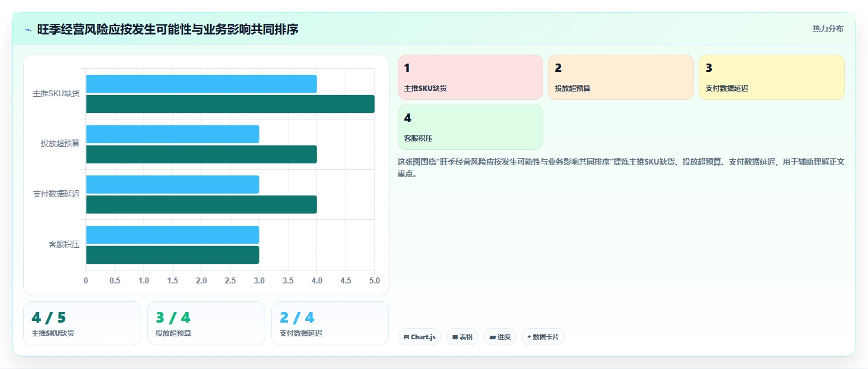
Task: Click the 客服积压 y-axis label
Action: click(x=64, y=244)
